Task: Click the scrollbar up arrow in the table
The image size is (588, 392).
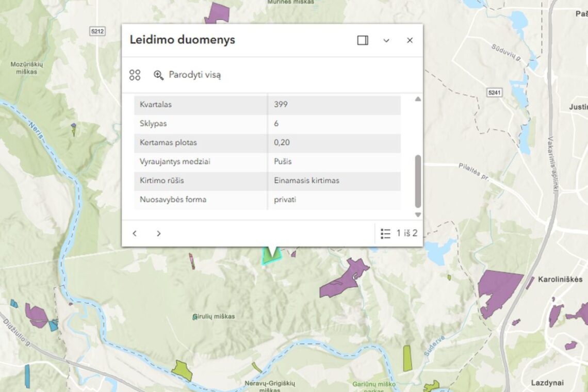Action: tap(417, 99)
